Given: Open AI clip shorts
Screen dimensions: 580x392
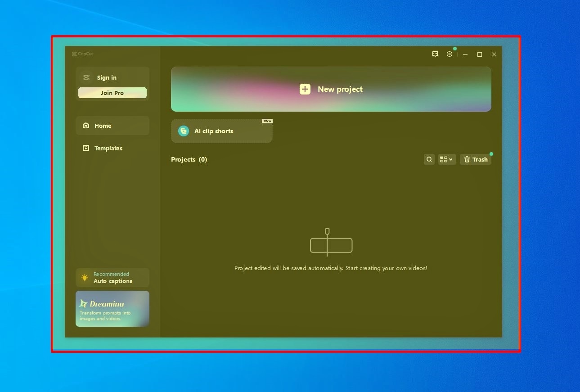Looking at the screenshot, I should click(x=222, y=131).
